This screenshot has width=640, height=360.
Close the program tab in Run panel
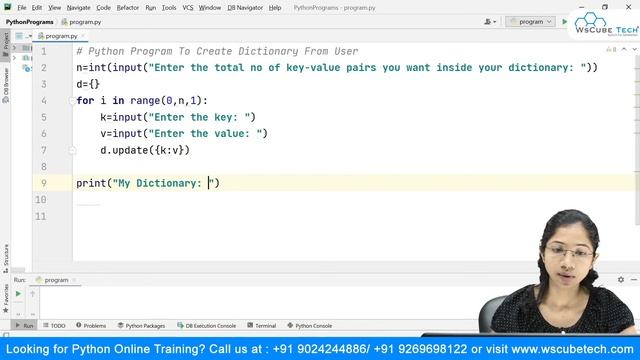(x=74, y=280)
